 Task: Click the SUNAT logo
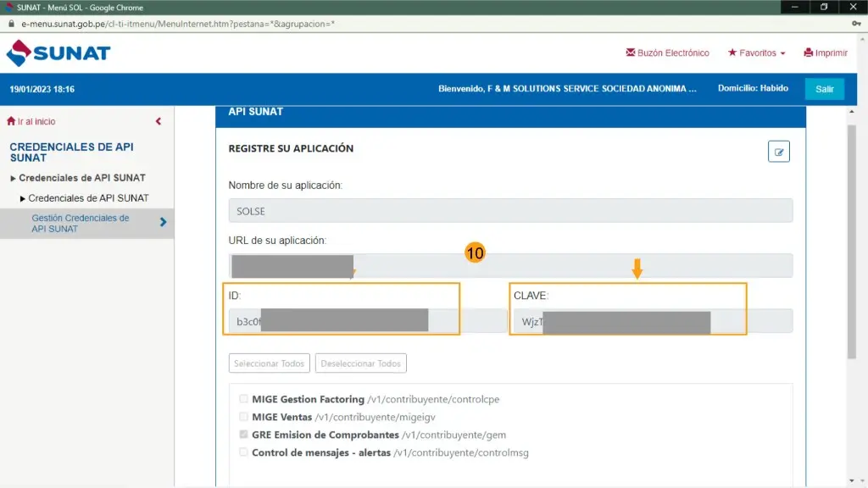click(x=58, y=53)
